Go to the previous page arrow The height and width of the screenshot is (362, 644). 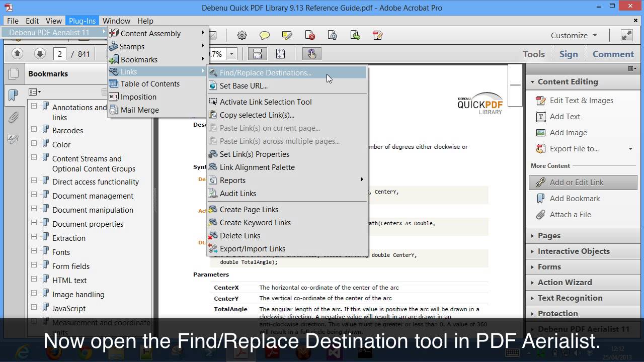(17, 54)
